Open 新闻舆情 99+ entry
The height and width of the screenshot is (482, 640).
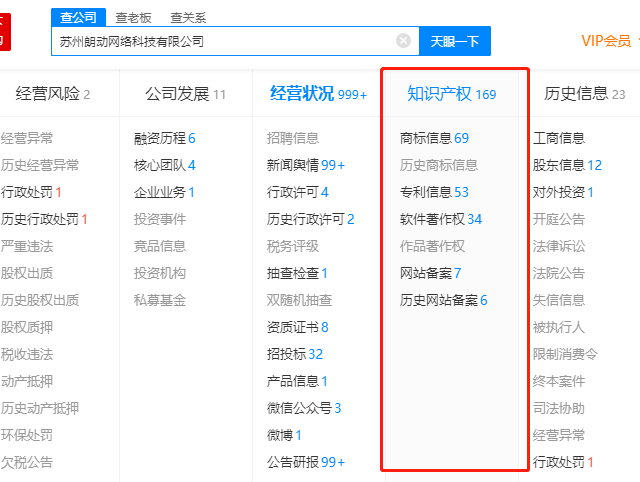point(306,165)
